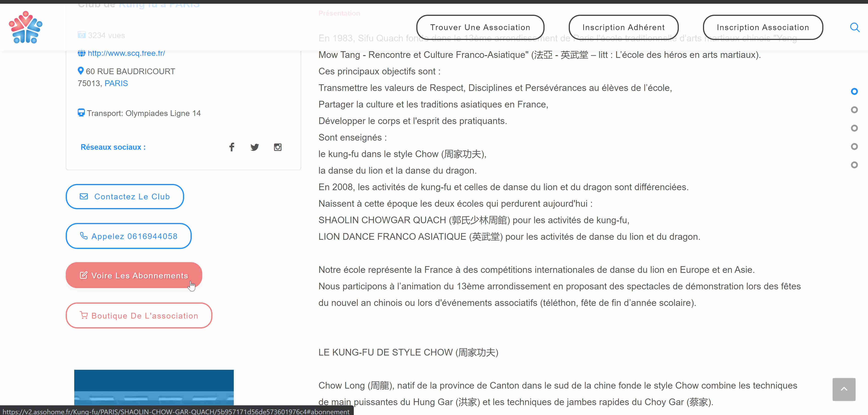Select the third section dot indicator
The width and height of the screenshot is (868, 415).
[x=854, y=128]
